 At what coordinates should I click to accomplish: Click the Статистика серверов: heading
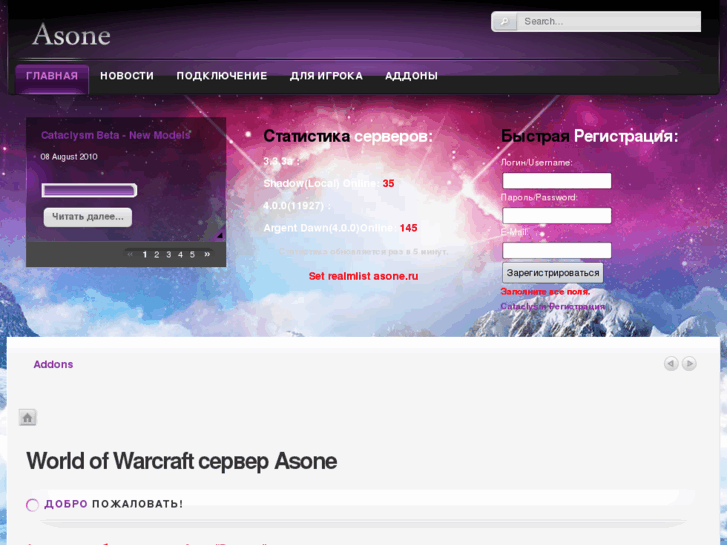point(348,136)
